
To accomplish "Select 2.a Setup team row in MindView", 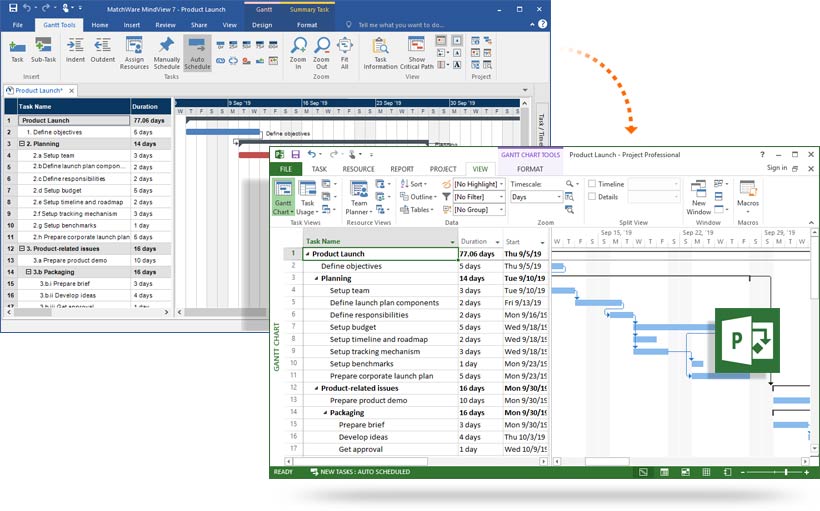I will (53, 155).
